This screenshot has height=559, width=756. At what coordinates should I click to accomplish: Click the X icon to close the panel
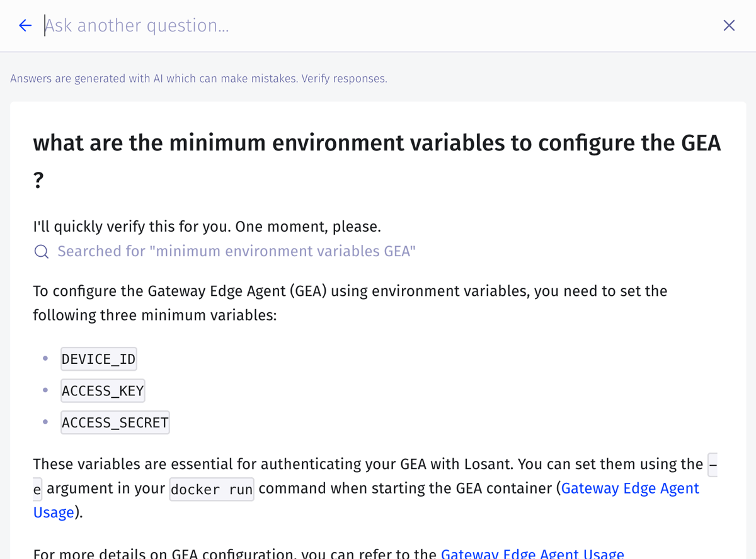[x=729, y=25]
